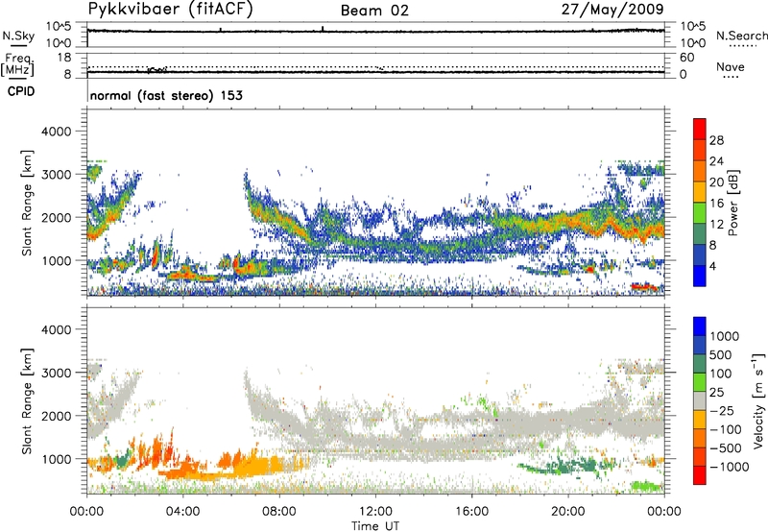Image resolution: width=768 pixels, height=532 pixels.
Task: Click the N.Sky label
Action: point(18,36)
